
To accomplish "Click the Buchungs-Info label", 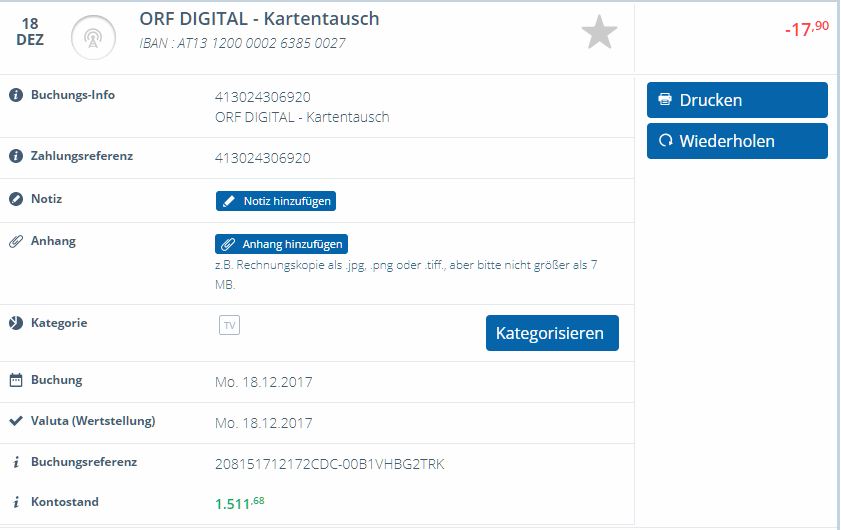I will pos(73,95).
